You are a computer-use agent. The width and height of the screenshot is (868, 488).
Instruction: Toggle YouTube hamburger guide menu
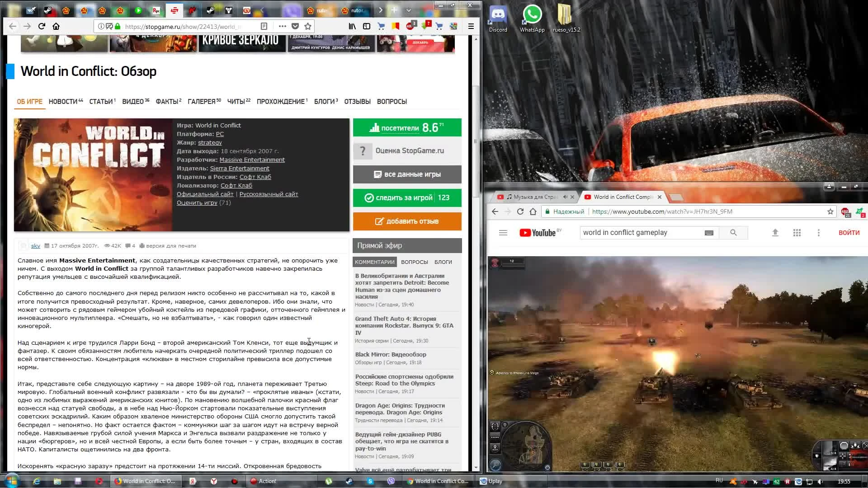point(503,233)
